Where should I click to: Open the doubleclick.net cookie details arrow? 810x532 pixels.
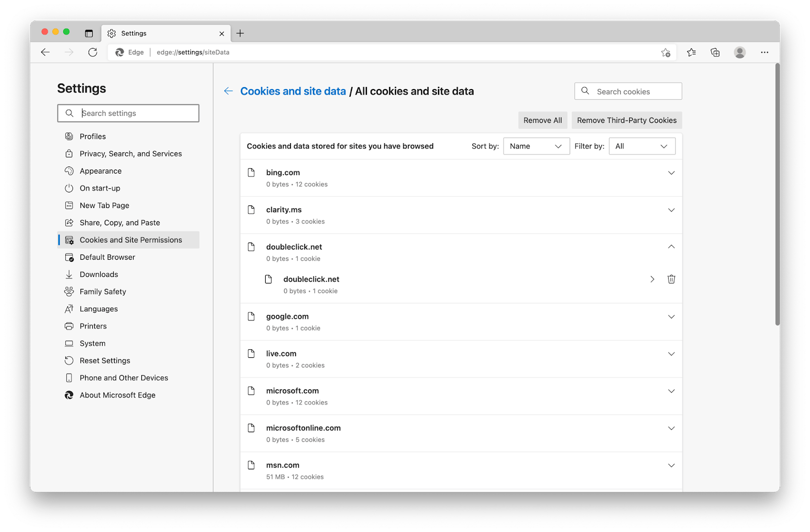(652, 279)
